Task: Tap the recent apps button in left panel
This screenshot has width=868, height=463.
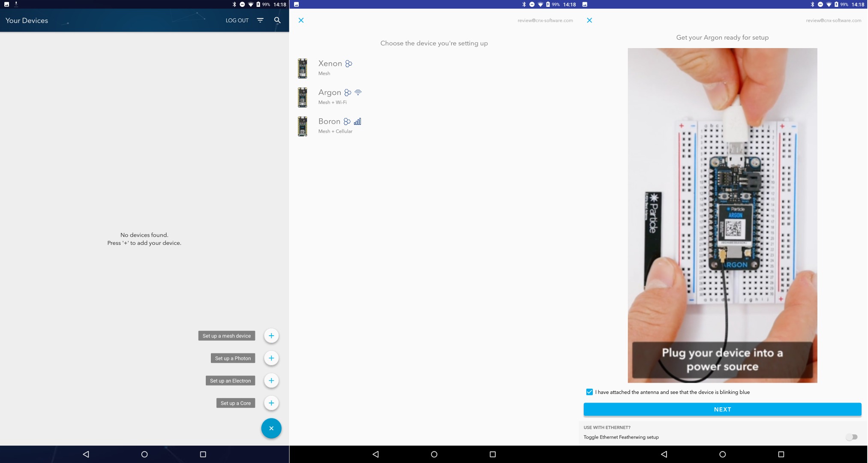Action: coord(203,454)
